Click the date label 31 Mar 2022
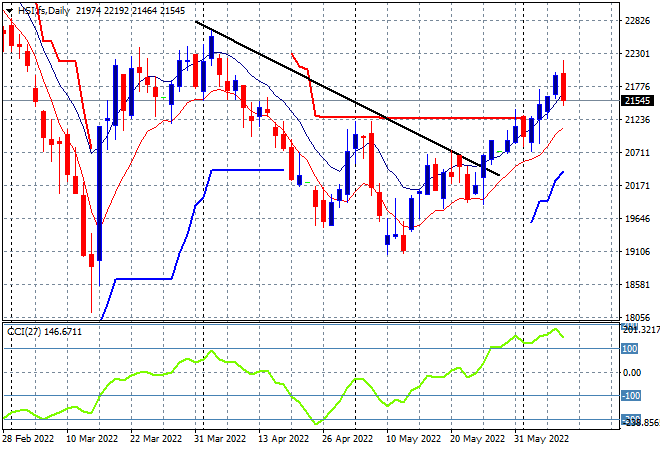 pyautogui.click(x=220, y=439)
